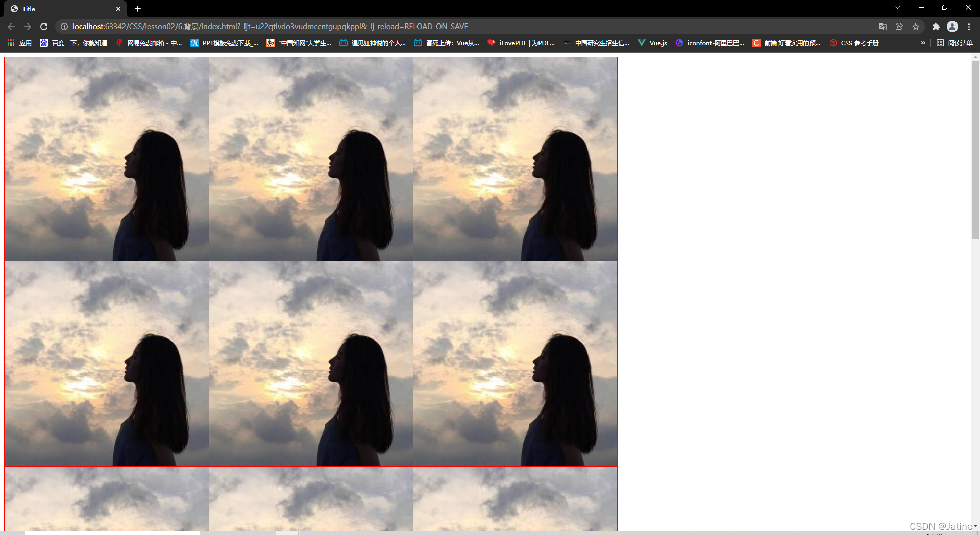Open a new tab with plus button
Image resolution: width=980 pixels, height=535 pixels.
click(138, 9)
